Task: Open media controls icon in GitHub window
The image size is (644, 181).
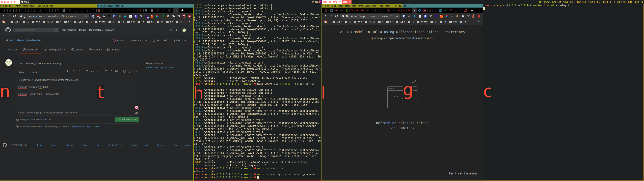Action: click(x=179, y=16)
